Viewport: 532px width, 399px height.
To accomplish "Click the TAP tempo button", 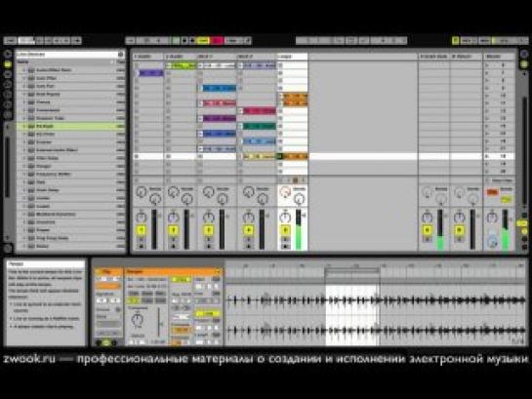I will click(x=10, y=41).
